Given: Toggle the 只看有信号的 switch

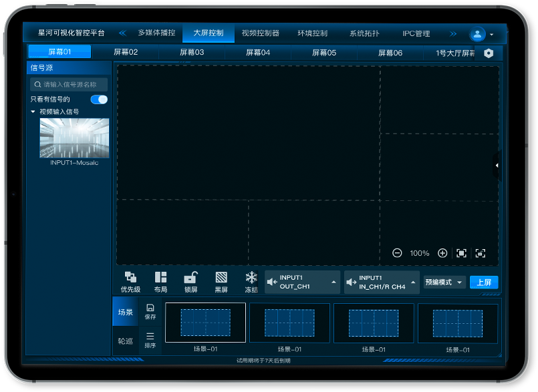Looking at the screenshot, I should tap(99, 100).
